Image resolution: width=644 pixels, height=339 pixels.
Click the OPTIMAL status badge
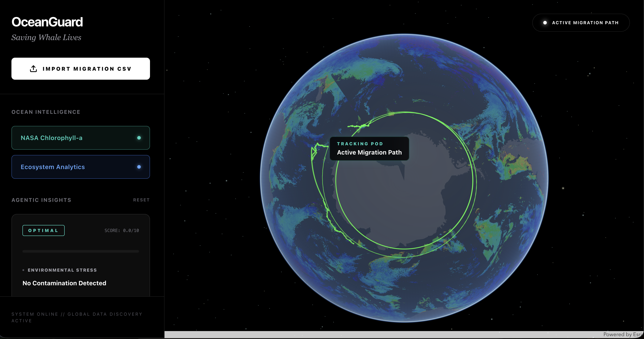click(44, 230)
